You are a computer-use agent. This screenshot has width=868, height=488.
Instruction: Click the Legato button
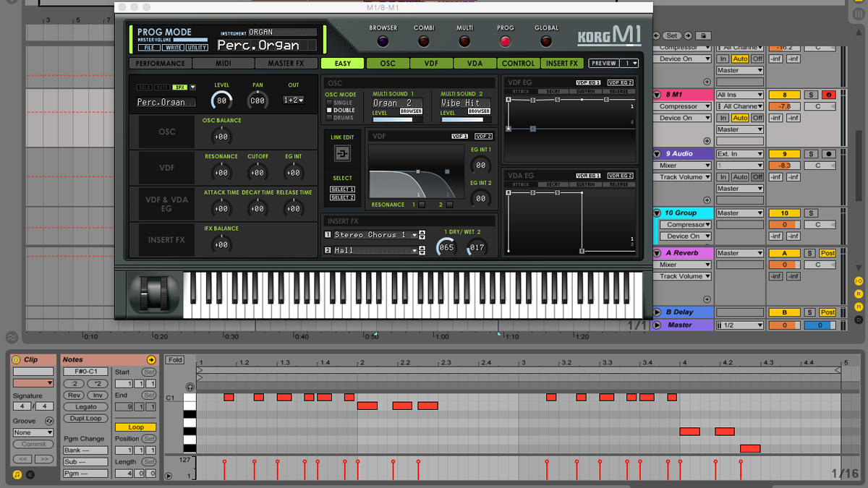click(x=85, y=407)
